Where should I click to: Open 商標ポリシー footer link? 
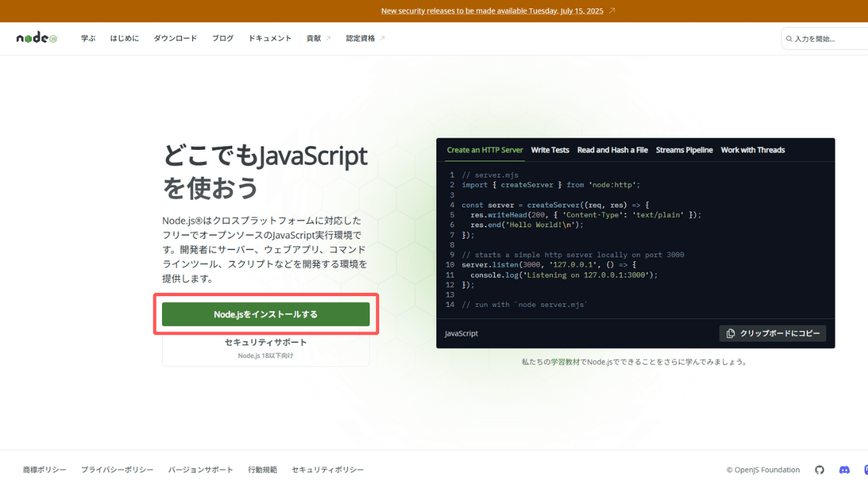45,470
